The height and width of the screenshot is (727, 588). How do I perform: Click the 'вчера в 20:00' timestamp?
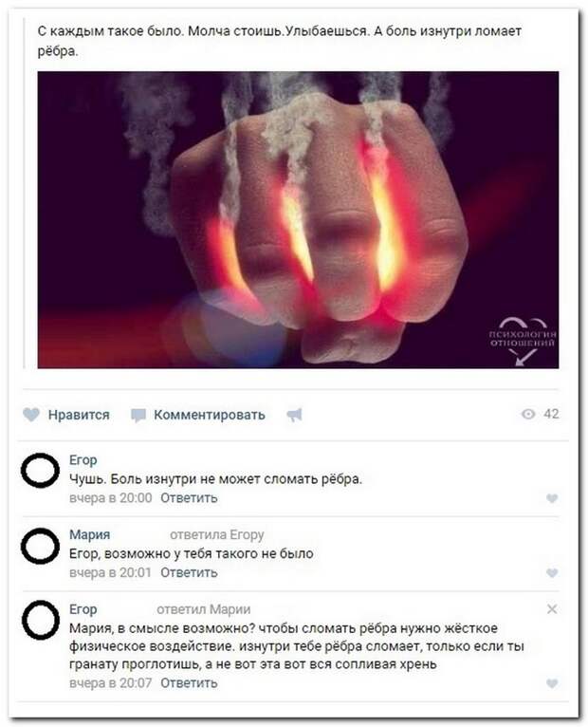(111, 498)
